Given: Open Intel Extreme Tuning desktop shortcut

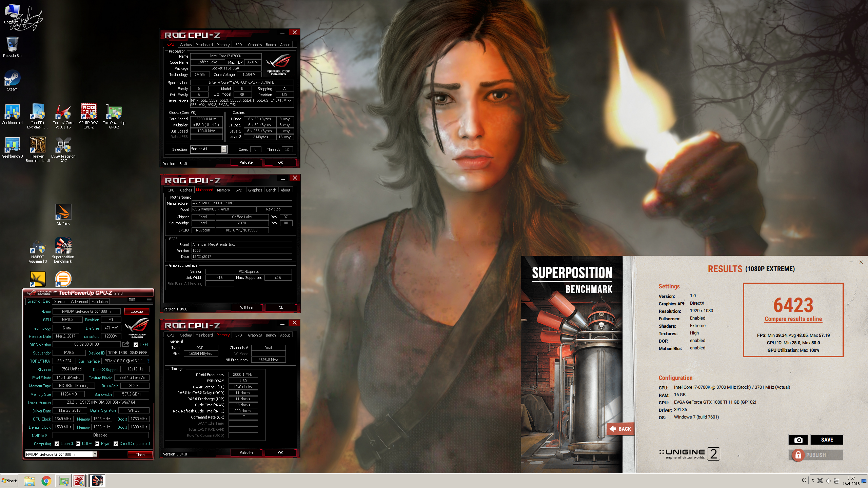Looking at the screenshot, I should (x=38, y=116).
